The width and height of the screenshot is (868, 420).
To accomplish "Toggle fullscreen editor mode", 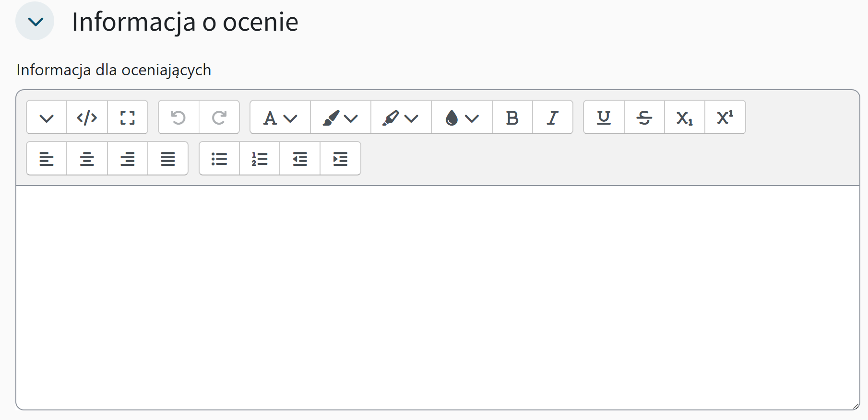I will pyautogui.click(x=128, y=117).
